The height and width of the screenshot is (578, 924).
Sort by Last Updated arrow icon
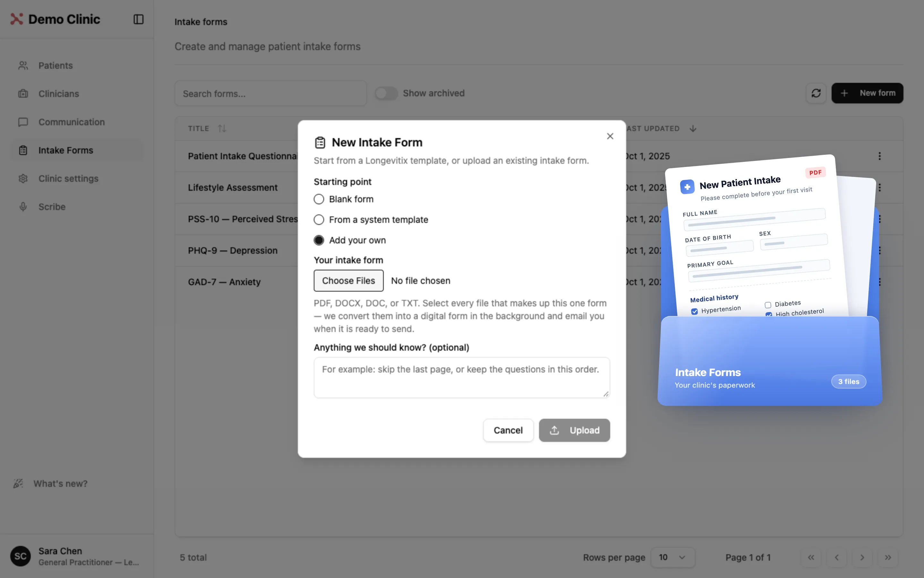(693, 128)
